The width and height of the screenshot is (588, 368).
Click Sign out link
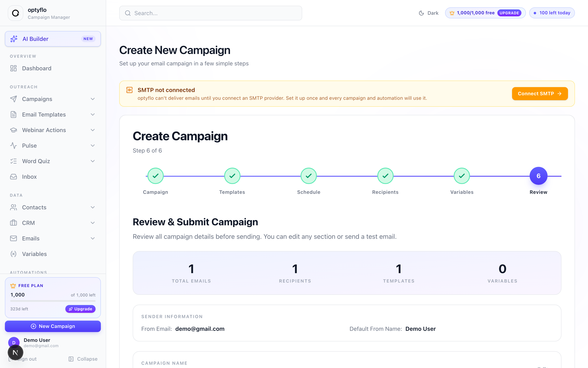pos(23,359)
